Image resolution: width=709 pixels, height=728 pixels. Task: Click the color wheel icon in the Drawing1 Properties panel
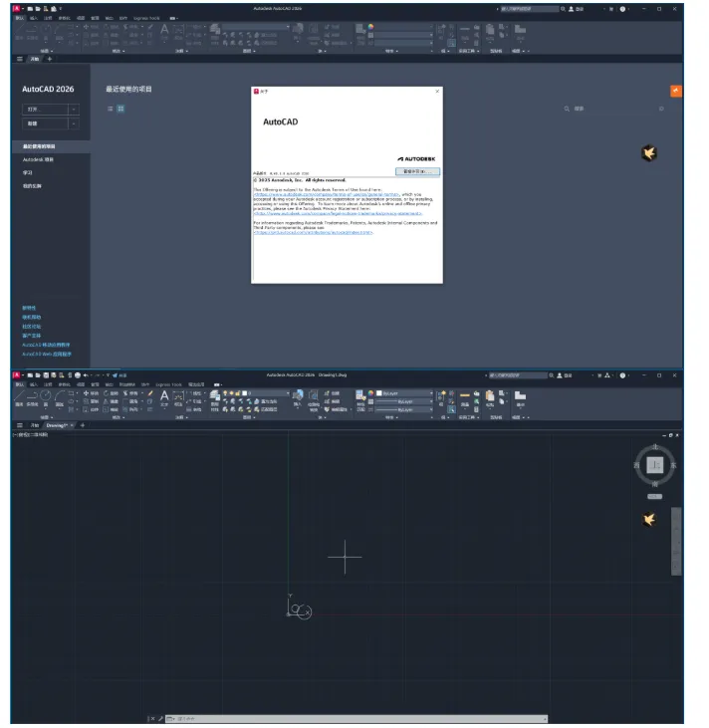tap(370, 393)
